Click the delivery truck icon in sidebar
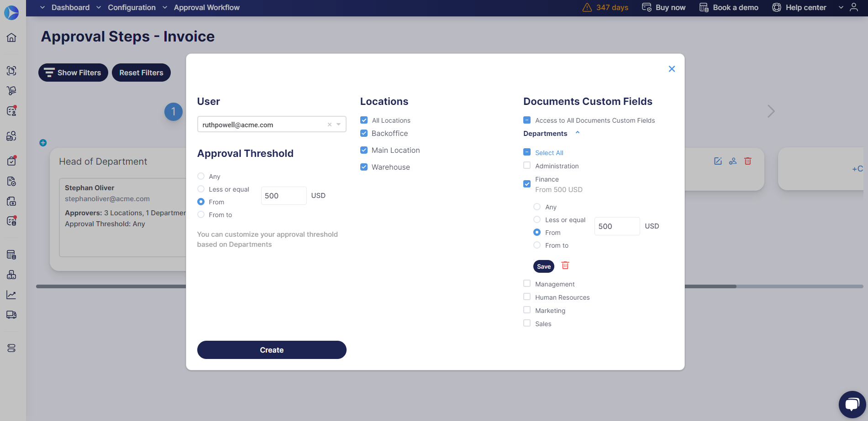Screen dimensions: 868x421 coord(11,315)
